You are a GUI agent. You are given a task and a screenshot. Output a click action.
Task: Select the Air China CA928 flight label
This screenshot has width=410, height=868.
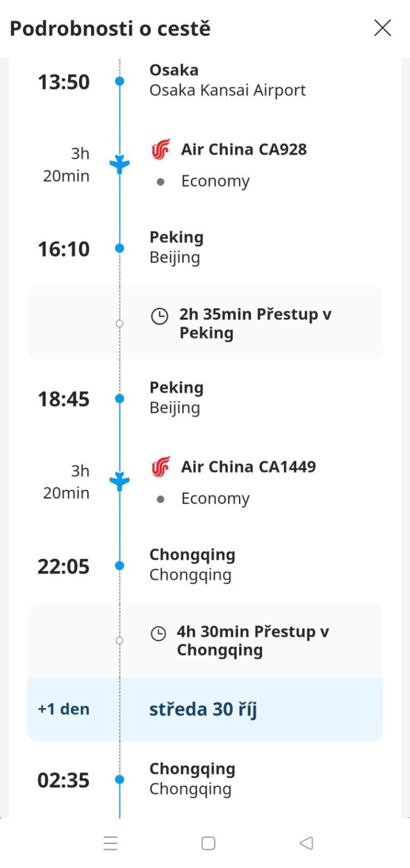coord(244,150)
